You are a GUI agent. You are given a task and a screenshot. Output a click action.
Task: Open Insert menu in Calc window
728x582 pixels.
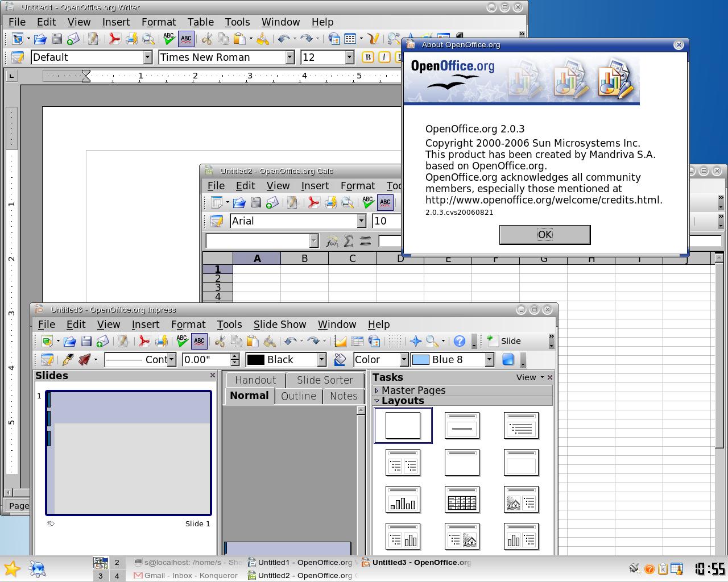click(315, 185)
